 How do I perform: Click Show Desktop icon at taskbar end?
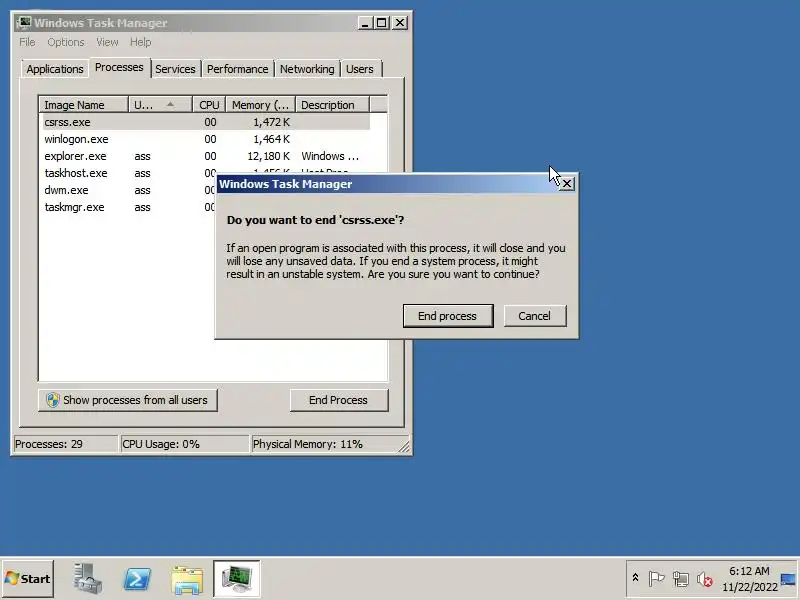click(789, 579)
